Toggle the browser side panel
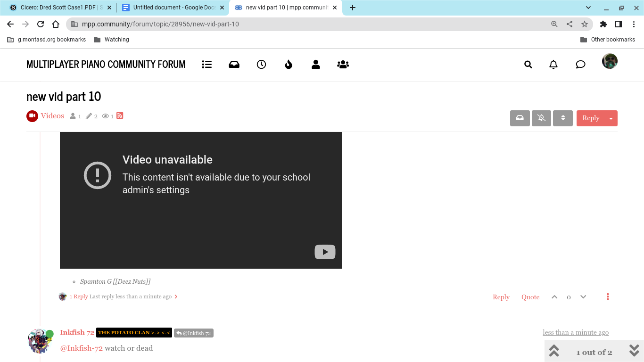 click(619, 24)
